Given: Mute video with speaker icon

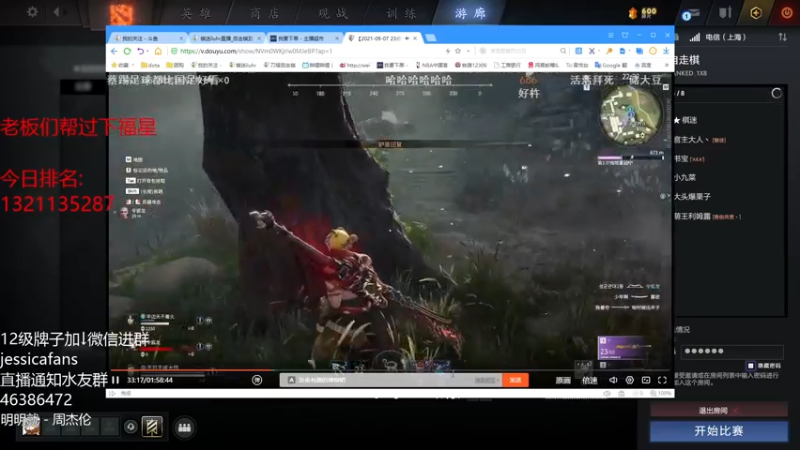Looking at the screenshot, I should click(613, 380).
